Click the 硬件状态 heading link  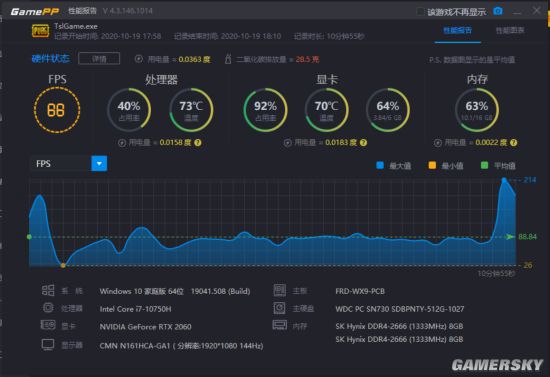pyautogui.click(x=51, y=59)
